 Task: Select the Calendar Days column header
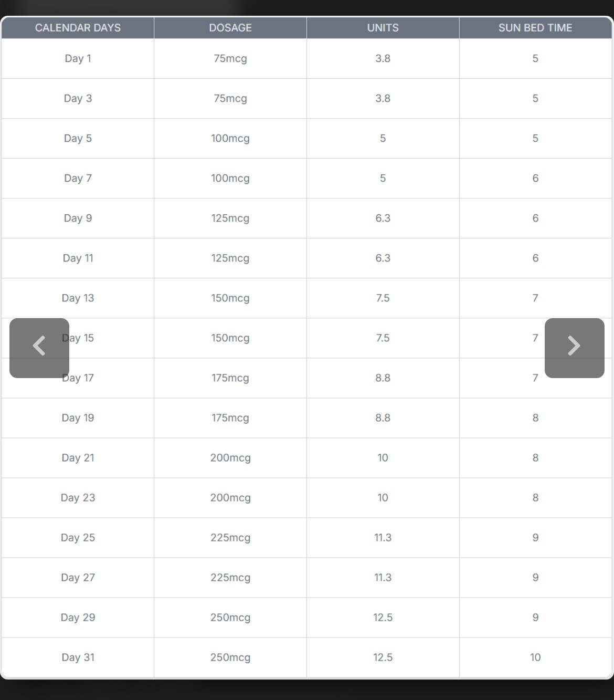[x=78, y=28]
